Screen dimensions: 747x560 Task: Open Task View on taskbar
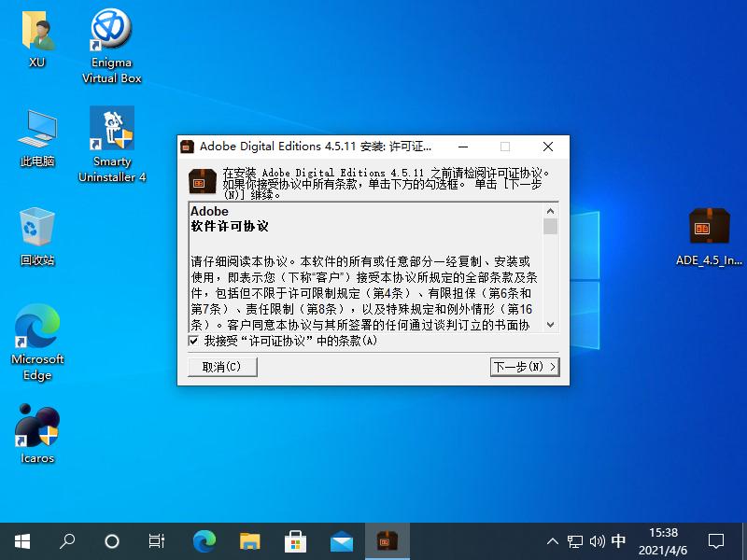point(157,541)
